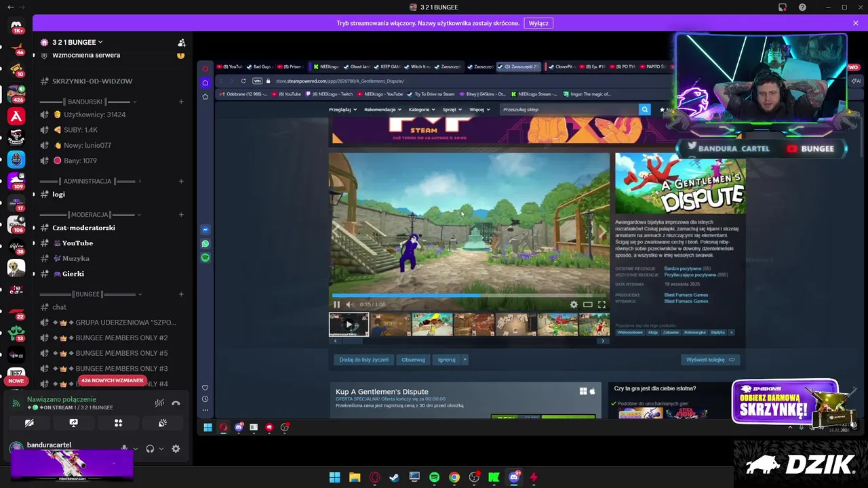The width and height of the screenshot is (868, 488).
Task: Open the Steam video player settings gear
Action: click(x=574, y=304)
